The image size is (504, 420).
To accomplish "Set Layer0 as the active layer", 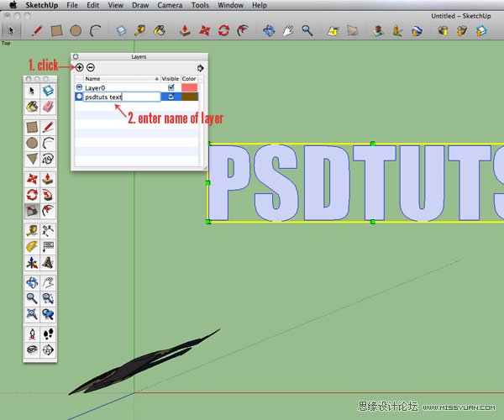I will (79, 87).
